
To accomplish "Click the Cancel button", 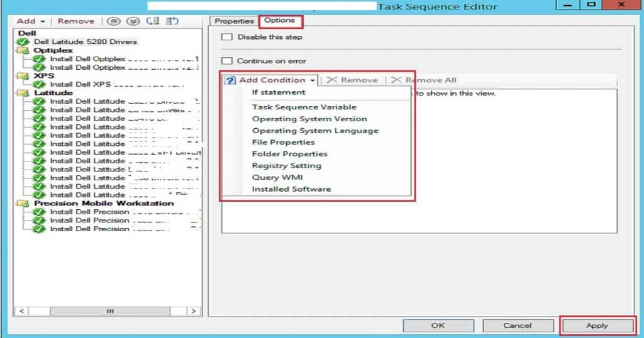I will (518, 325).
